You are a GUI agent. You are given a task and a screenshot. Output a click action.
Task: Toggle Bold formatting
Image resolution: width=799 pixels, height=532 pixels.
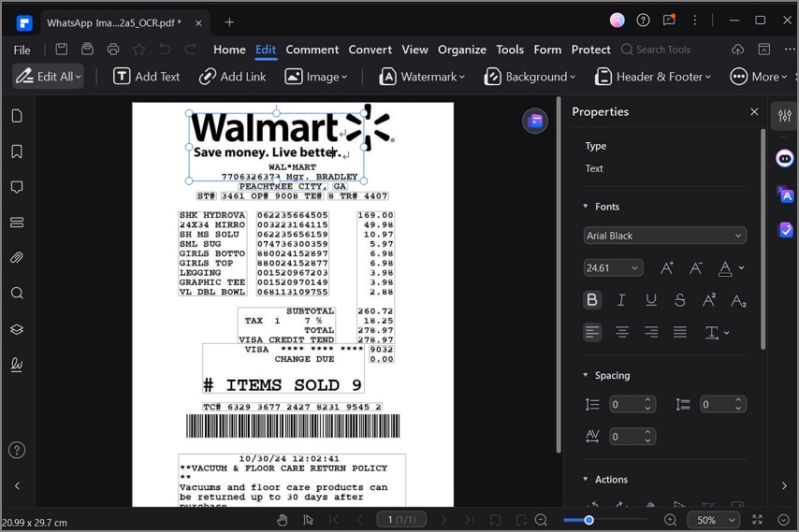592,300
